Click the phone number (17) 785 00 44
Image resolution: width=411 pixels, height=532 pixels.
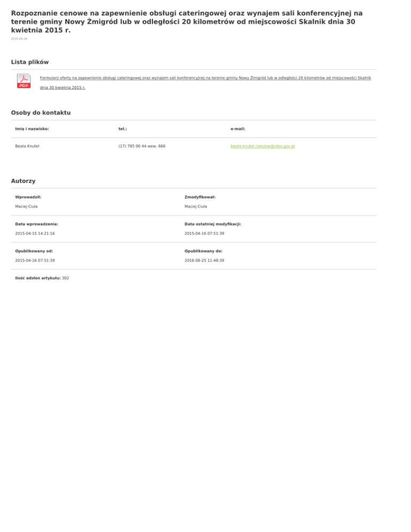(x=141, y=146)
